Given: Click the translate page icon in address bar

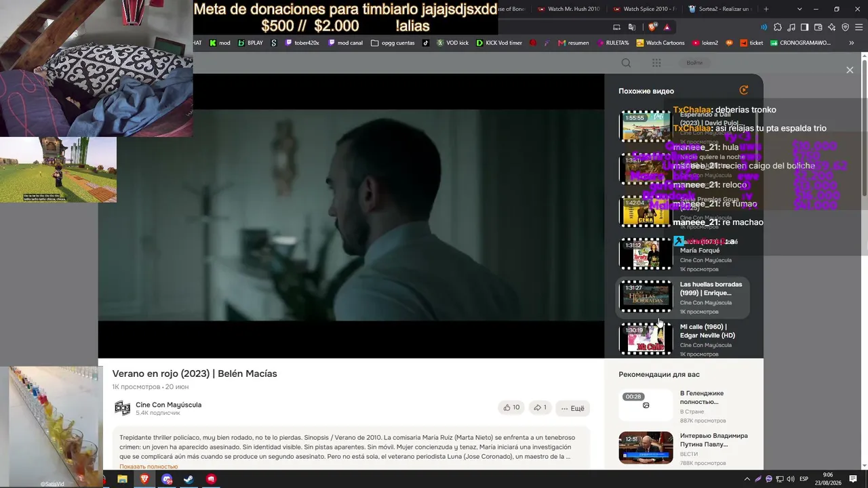Looking at the screenshot, I should [x=632, y=27].
